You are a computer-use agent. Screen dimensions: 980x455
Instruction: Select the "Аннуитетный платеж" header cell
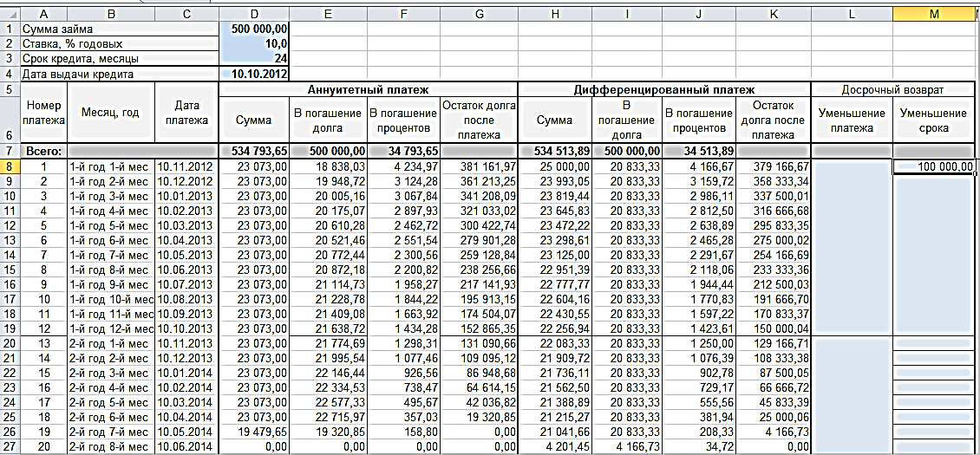(368, 89)
